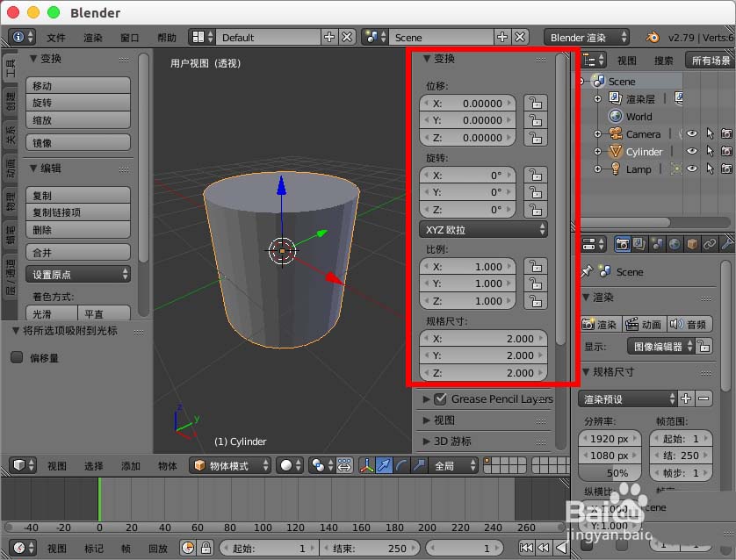Open the XYZ 欧拉 rotation mode dropdown
Screen dimensions: 736x560
[x=483, y=229]
